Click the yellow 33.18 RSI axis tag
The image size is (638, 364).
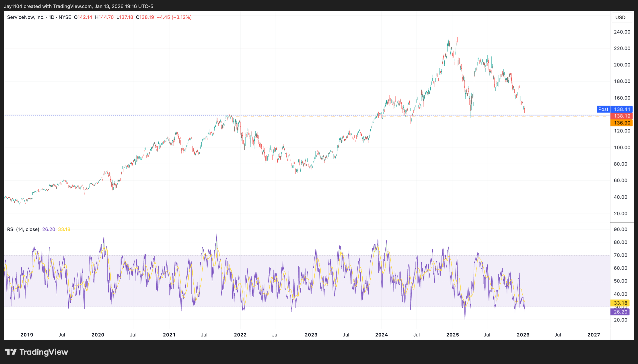pos(620,303)
